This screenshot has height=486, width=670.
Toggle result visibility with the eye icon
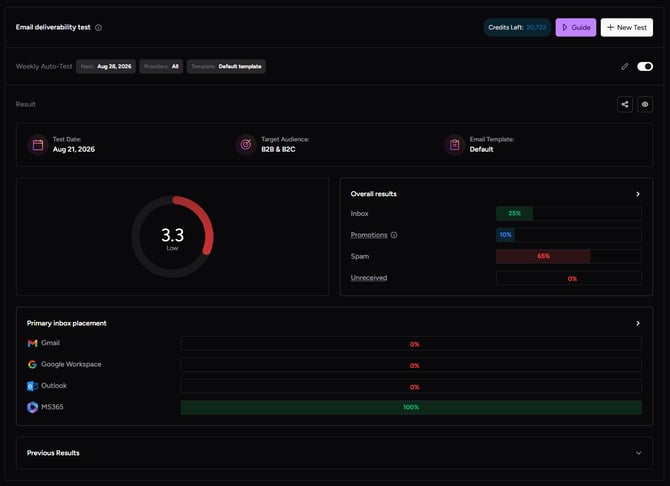(645, 104)
